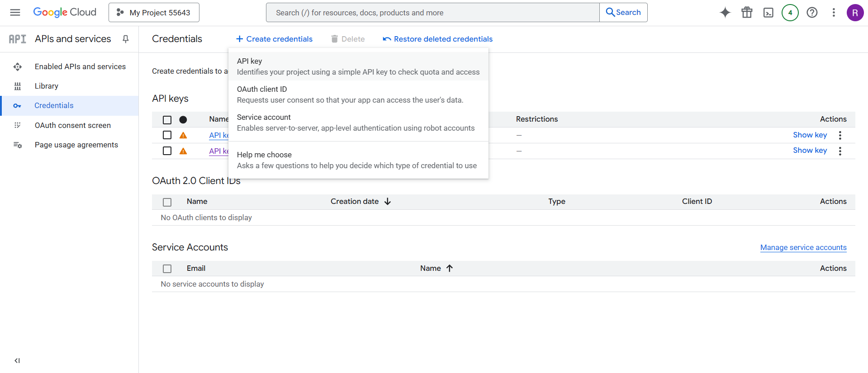The width and height of the screenshot is (868, 373).
Task: Click the warning triangle on second API key
Action: (x=183, y=151)
